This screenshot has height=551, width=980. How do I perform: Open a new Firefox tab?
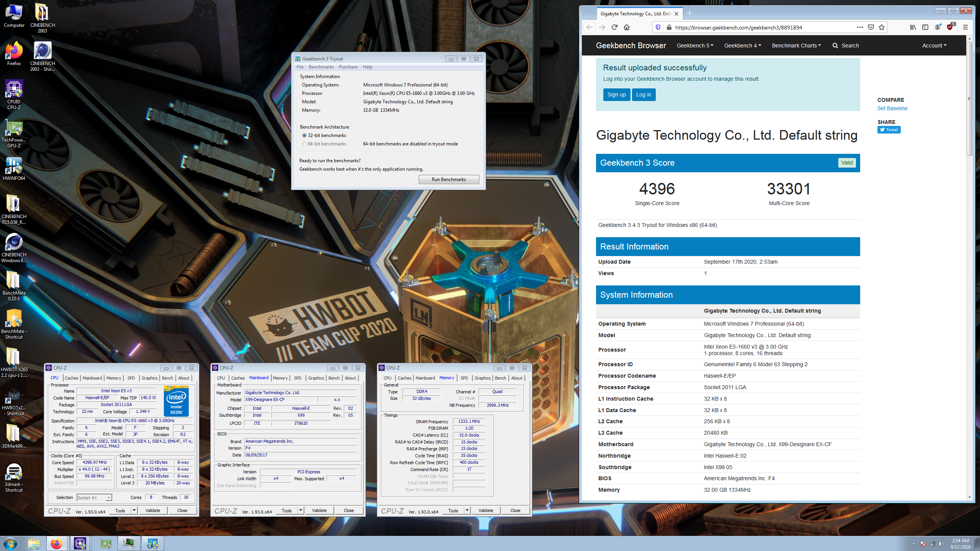pyautogui.click(x=689, y=13)
